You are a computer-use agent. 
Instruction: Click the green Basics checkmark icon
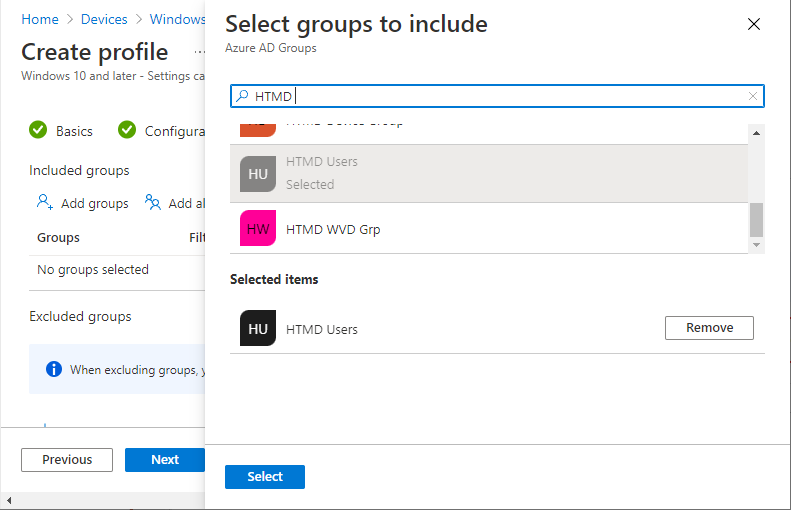38,130
